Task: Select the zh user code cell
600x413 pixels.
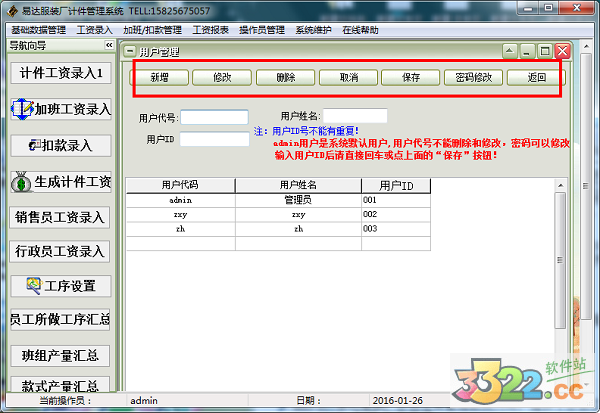Action: click(x=181, y=229)
